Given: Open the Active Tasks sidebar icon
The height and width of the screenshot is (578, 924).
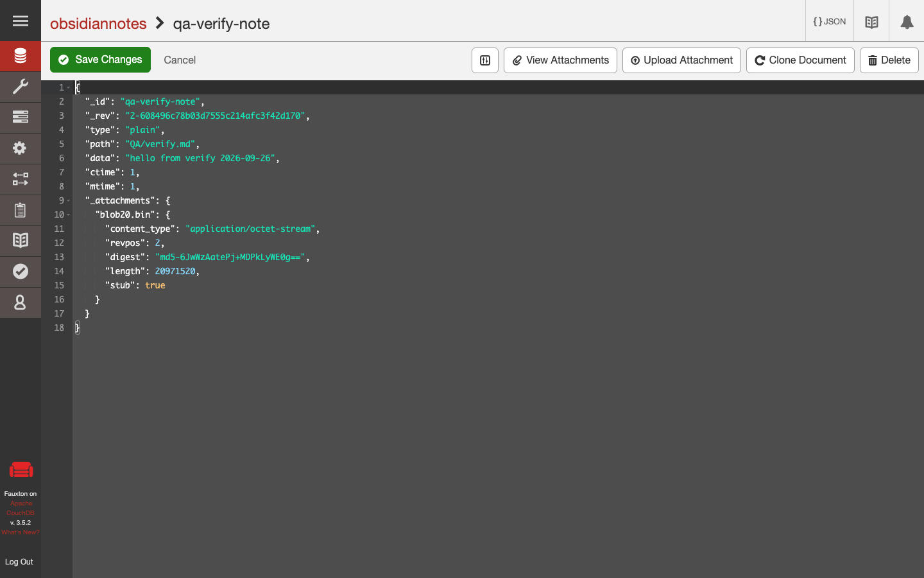Looking at the screenshot, I should coord(21,118).
